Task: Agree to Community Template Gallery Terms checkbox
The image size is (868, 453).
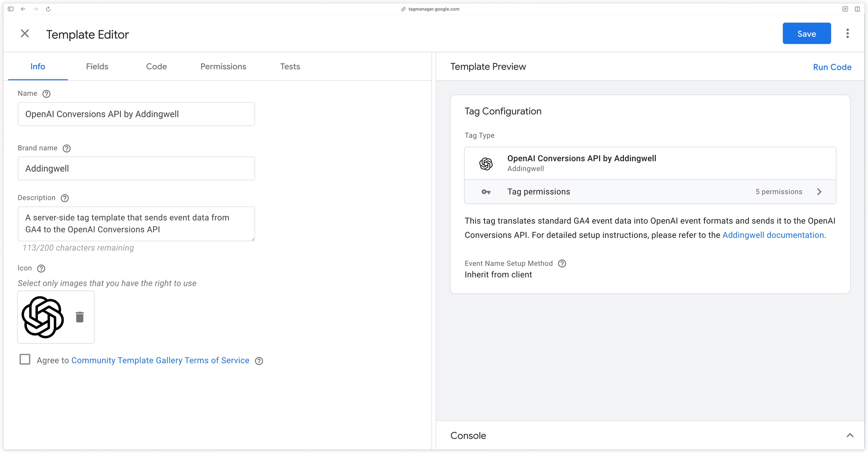Action: 25,359
